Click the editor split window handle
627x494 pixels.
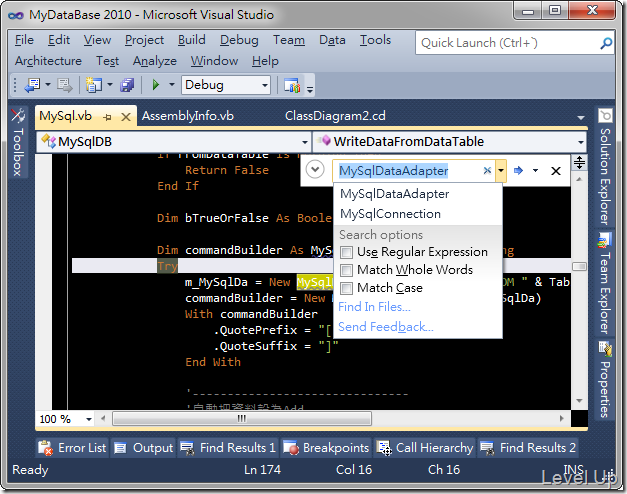point(579,162)
